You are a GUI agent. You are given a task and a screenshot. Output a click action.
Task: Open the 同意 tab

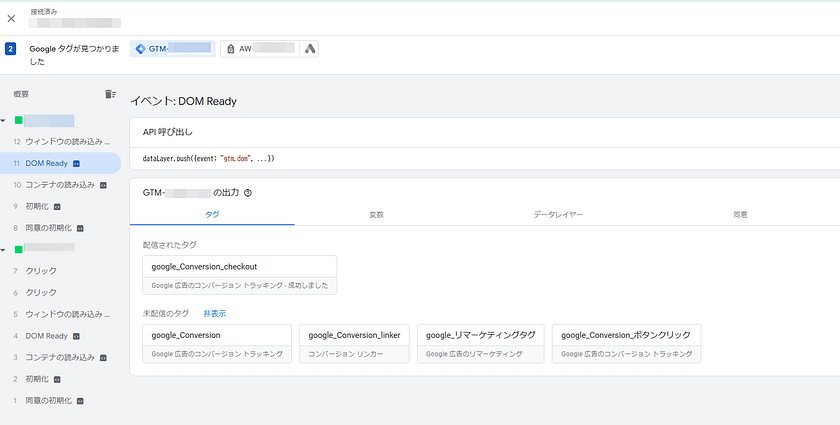pos(740,214)
